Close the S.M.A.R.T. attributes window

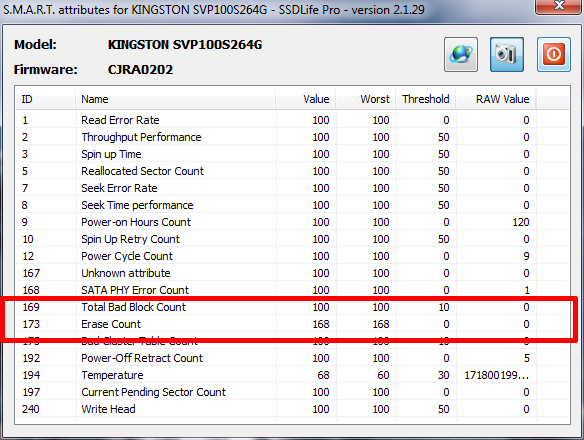[558, 6]
